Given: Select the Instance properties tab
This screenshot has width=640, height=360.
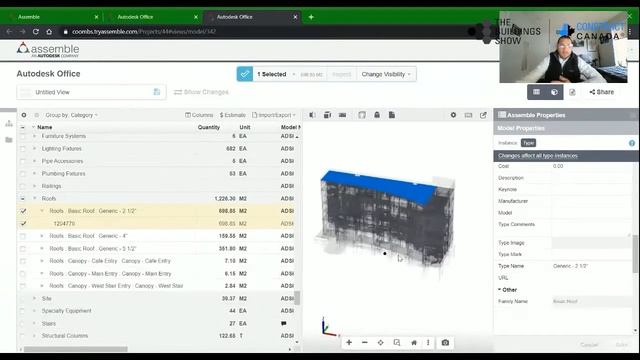Looking at the screenshot, I should (508, 143).
